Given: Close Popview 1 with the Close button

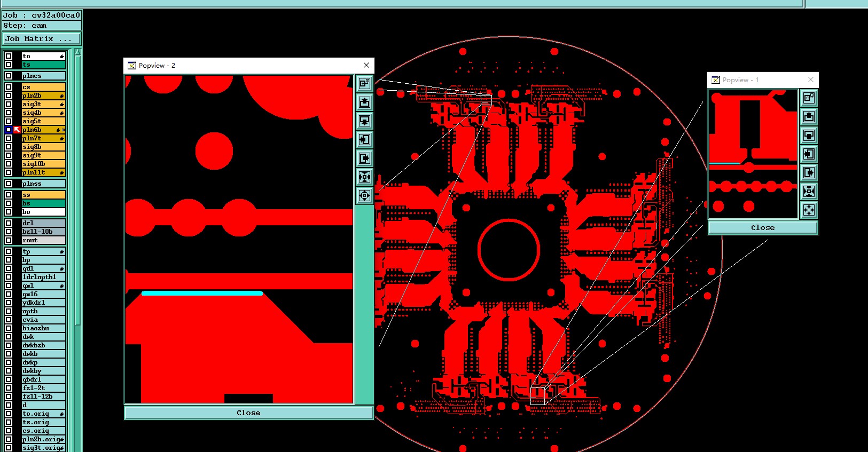Looking at the screenshot, I should [x=762, y=227].
